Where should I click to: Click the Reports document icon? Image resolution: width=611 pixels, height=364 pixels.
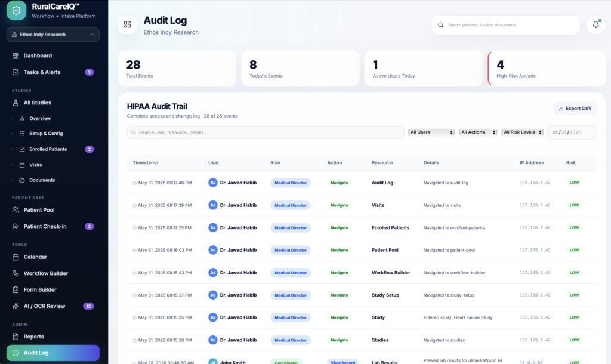16,337
